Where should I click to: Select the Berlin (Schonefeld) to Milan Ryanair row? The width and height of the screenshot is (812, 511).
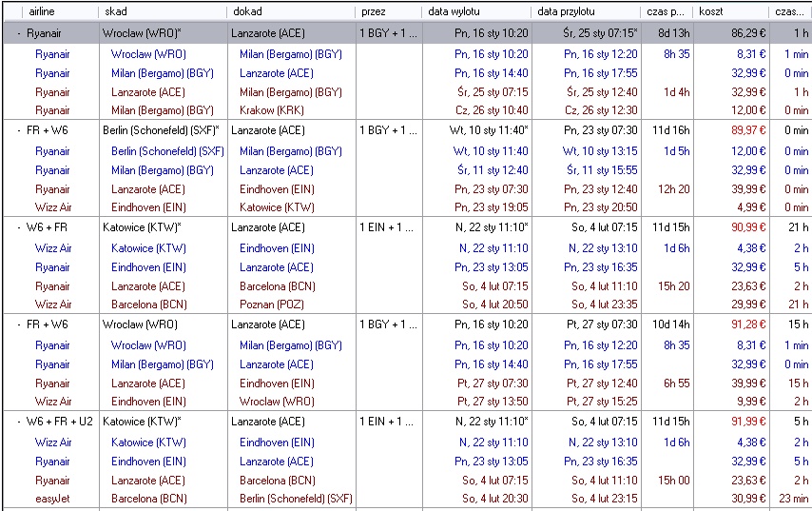pyautogui.click(x=407, y=151)
